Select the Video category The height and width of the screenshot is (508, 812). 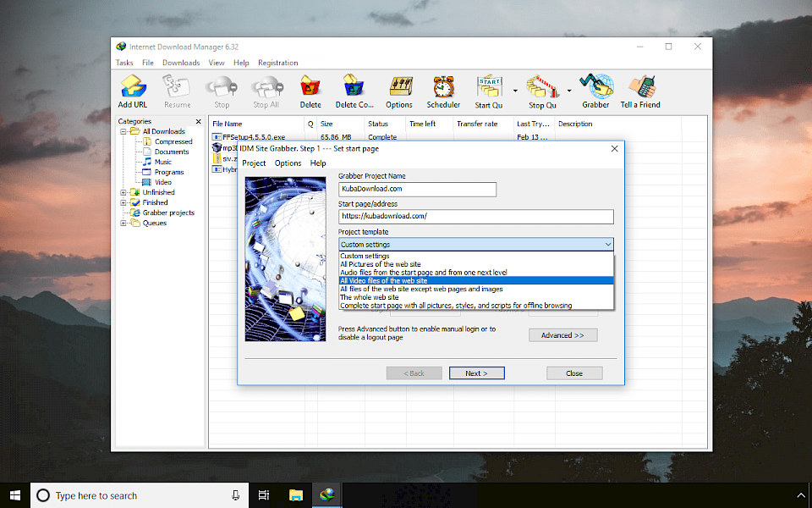click(x=162, y=182)
